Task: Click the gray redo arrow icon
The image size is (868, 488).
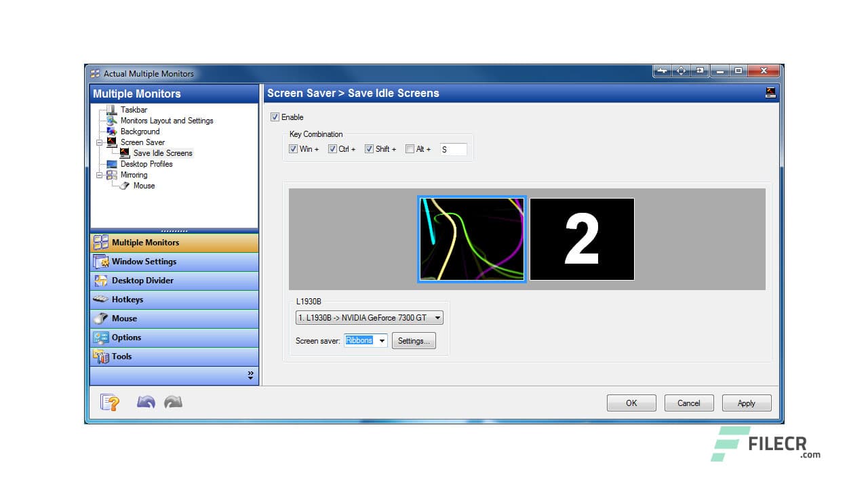Action: pos(173,403)
